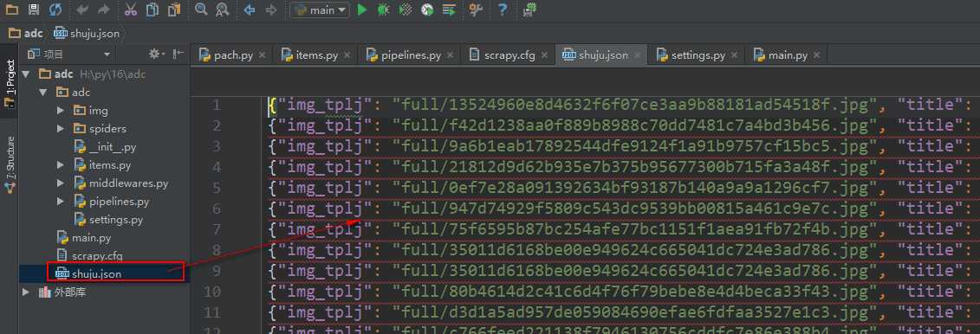Screen dimensions: 980x334
Task: Close the scrapy.cfg tab
Action: [544, 55]
